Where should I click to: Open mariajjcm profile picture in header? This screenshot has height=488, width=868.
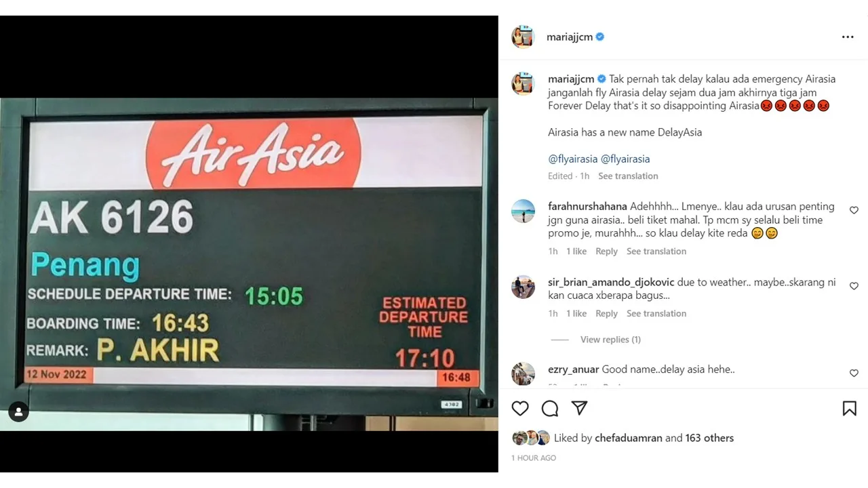(523, 37)
